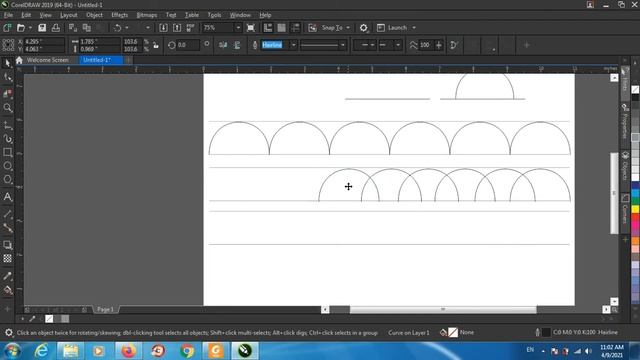Select the Text tool
640x360 pixels.
click(7, 197)
